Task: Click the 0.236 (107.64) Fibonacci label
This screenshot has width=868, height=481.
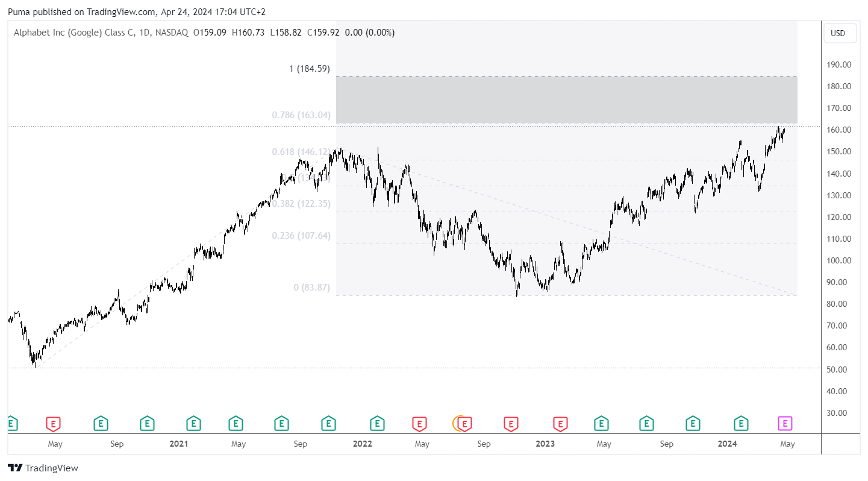Action: 301,236
